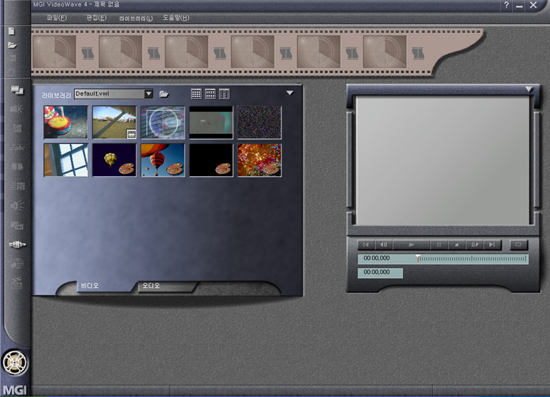The width and height of the screenshot is (550, 397).
Task: Switch library to second grid view icon
Action: 210,94
